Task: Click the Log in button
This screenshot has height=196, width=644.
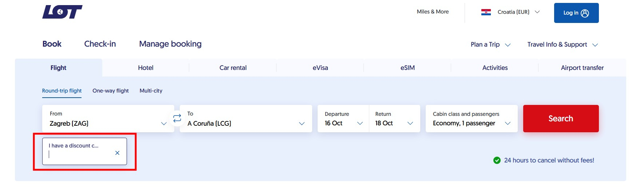Action: click(576, 13)
